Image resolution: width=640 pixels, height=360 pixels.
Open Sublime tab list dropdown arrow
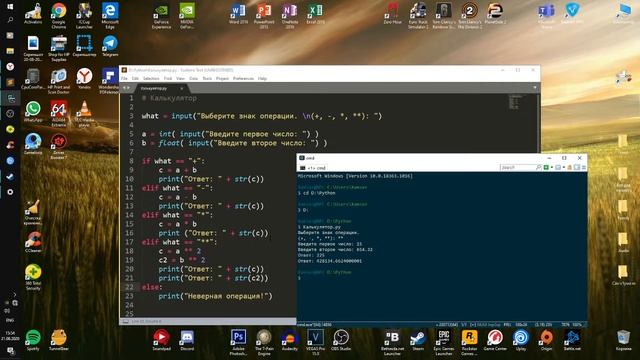[535, 87]
